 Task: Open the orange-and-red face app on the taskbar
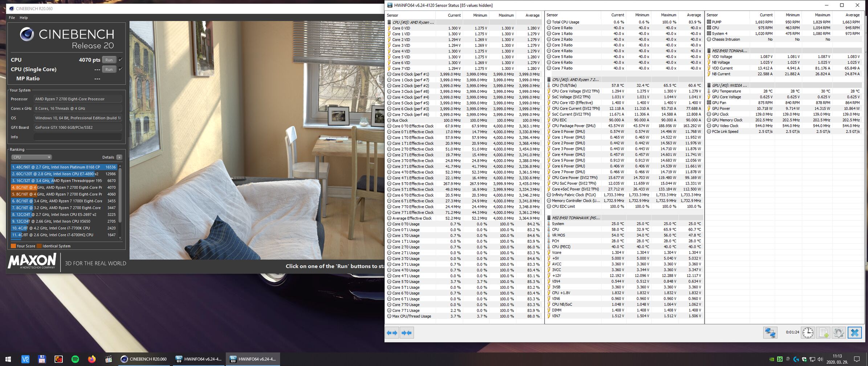[x=58, y=359]
